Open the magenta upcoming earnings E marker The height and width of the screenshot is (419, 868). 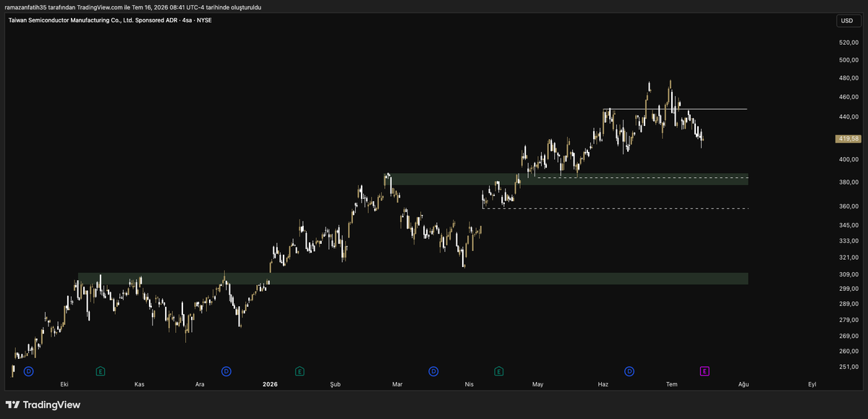tap(705, 371)
